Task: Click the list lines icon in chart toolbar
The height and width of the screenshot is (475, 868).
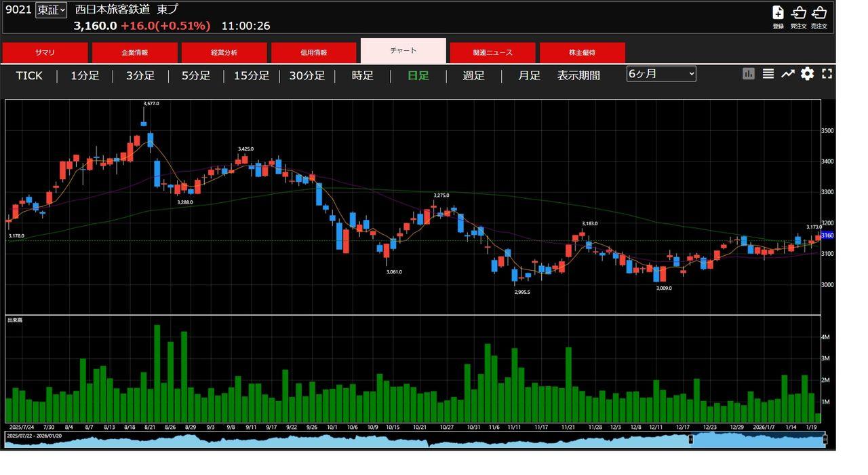Action: pyautogui.click(x=768, y=74)
